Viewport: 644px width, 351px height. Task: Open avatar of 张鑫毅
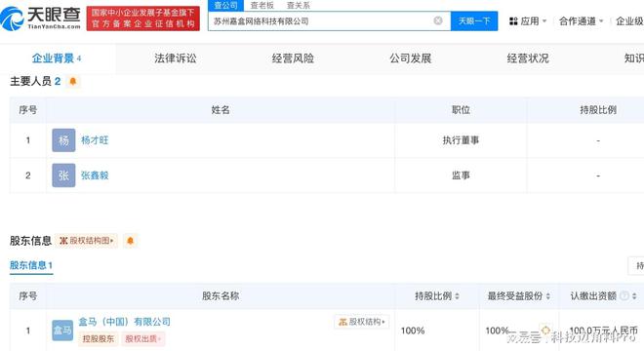point(63,175)
